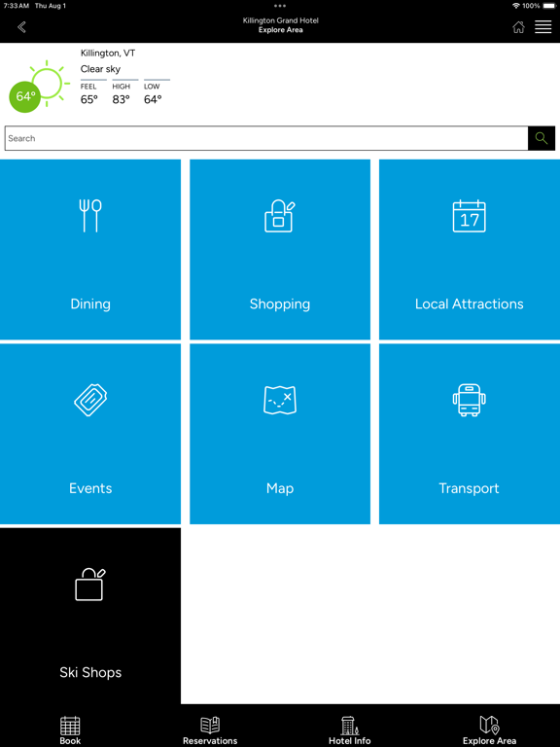Focus the Search input field
The width and height of the screenshot is (560, 747).
pos(266,138)
